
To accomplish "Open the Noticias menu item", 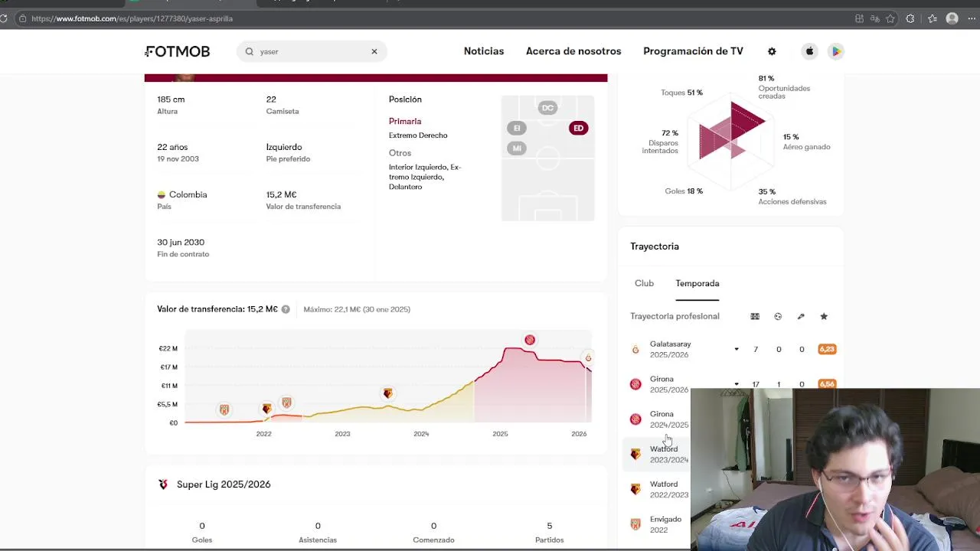I will pyautogui.click(x=484, y=51).
